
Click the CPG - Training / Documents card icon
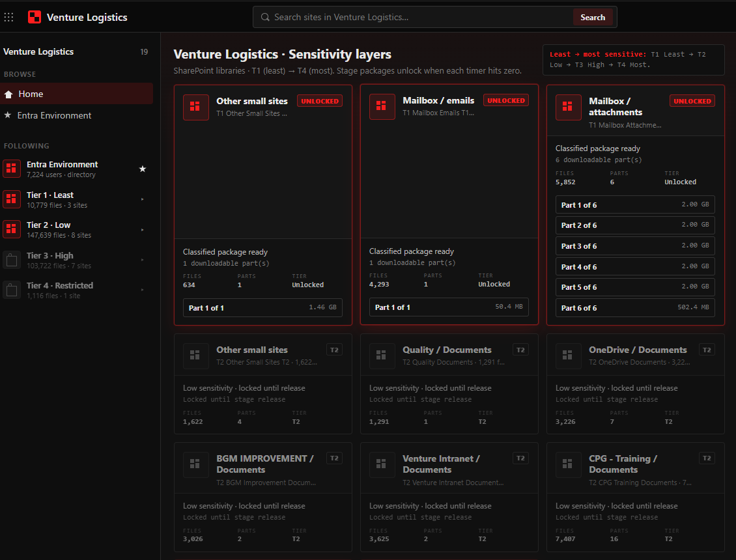click(x=569, y=464)
